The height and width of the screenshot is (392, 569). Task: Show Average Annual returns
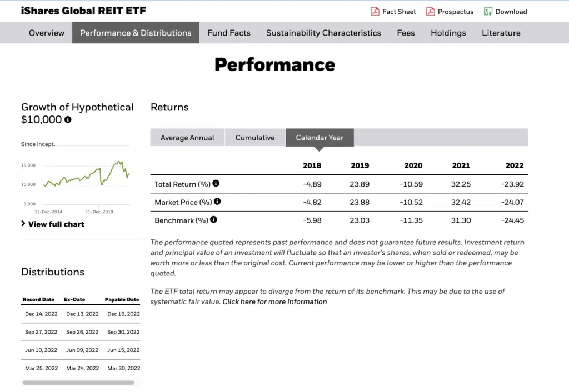(x=187, y=138)
